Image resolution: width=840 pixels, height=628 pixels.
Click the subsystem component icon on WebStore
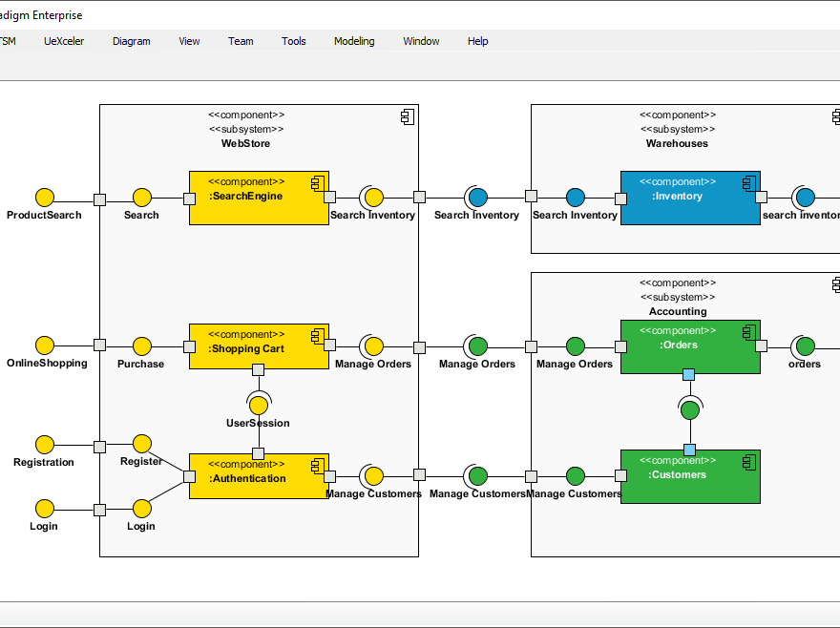point(408,116)
